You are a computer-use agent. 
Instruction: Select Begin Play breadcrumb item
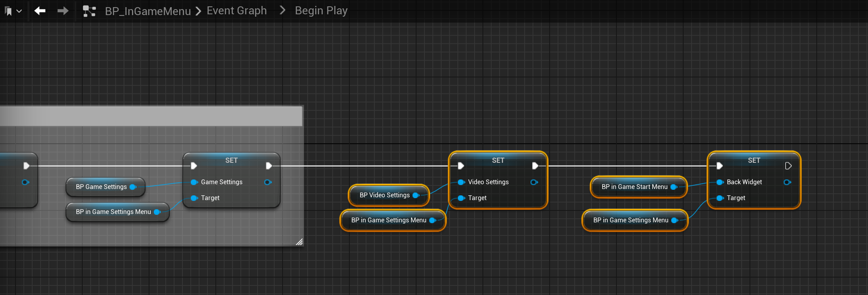(x=321, y=11)
